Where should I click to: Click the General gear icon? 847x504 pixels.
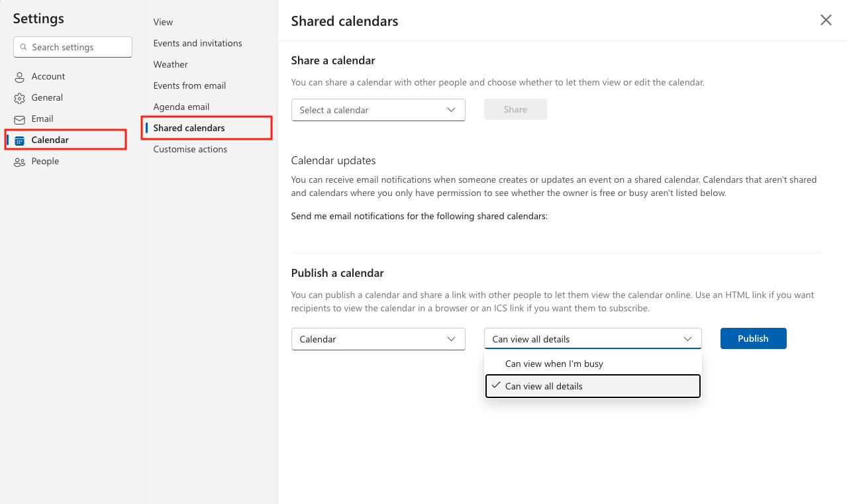(x=20, y=98)
